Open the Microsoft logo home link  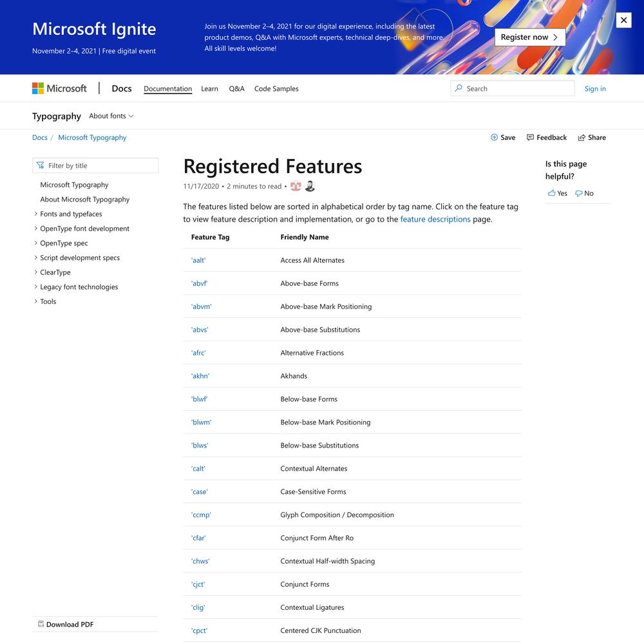(59, 88)
